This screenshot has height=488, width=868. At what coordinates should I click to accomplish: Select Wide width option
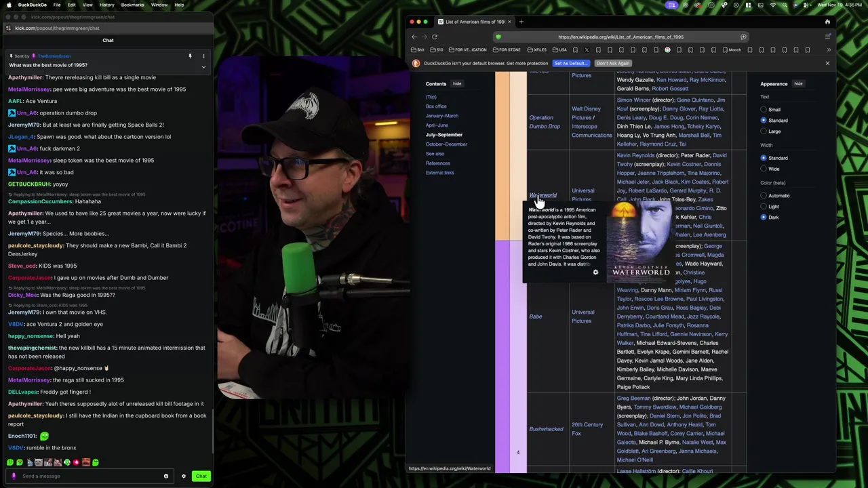(764, 169)
